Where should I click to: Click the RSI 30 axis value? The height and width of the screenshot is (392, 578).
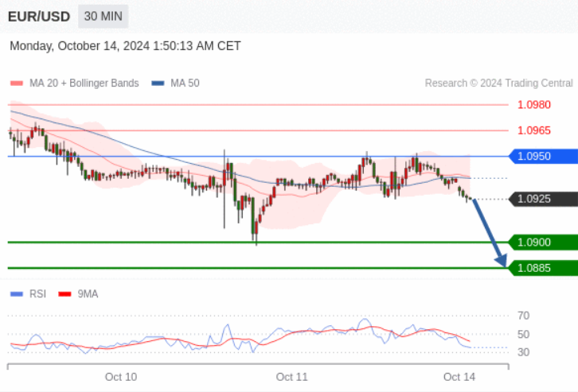pyautogui.click(x=523, y=352)
